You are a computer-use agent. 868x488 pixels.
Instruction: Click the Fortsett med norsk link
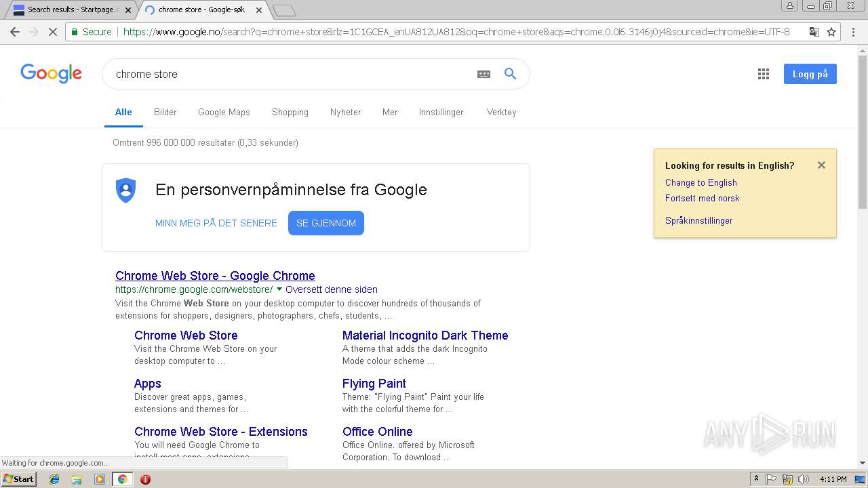coord(702,198)
